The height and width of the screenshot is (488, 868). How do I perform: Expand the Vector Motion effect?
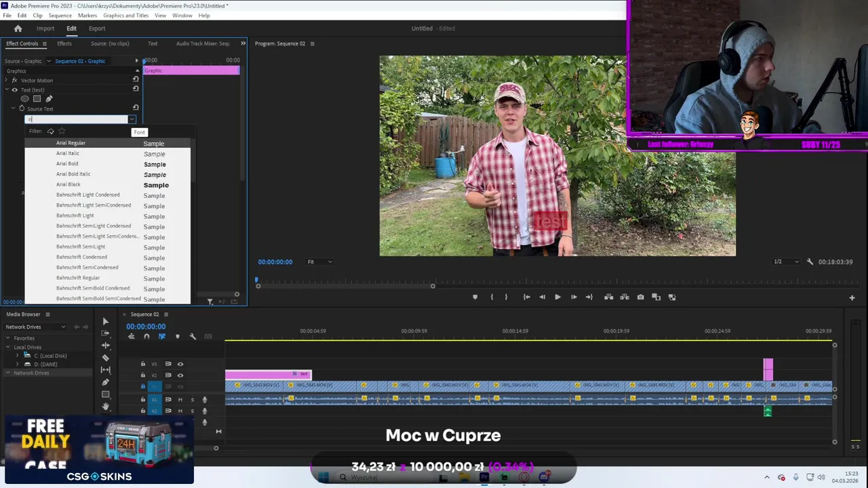click(7, 80)
